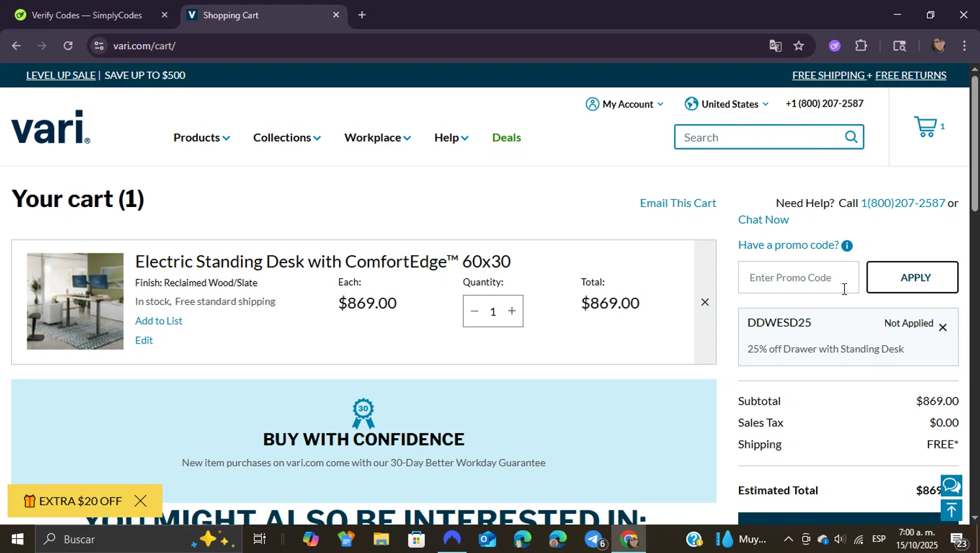The height and width of the screenshot is (553, 980).
Task: Click Email This Cart link
Action: (678, 203)
